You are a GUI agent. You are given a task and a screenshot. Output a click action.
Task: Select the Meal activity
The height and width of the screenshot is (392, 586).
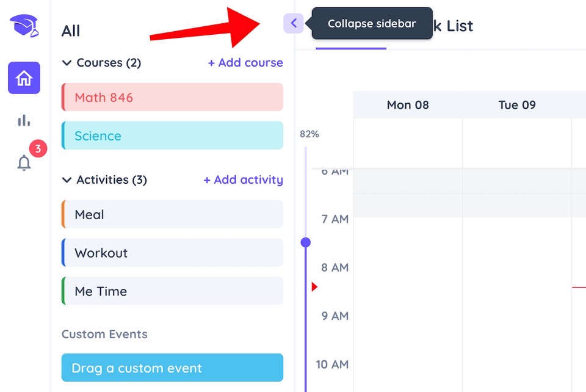click(172, 214)
